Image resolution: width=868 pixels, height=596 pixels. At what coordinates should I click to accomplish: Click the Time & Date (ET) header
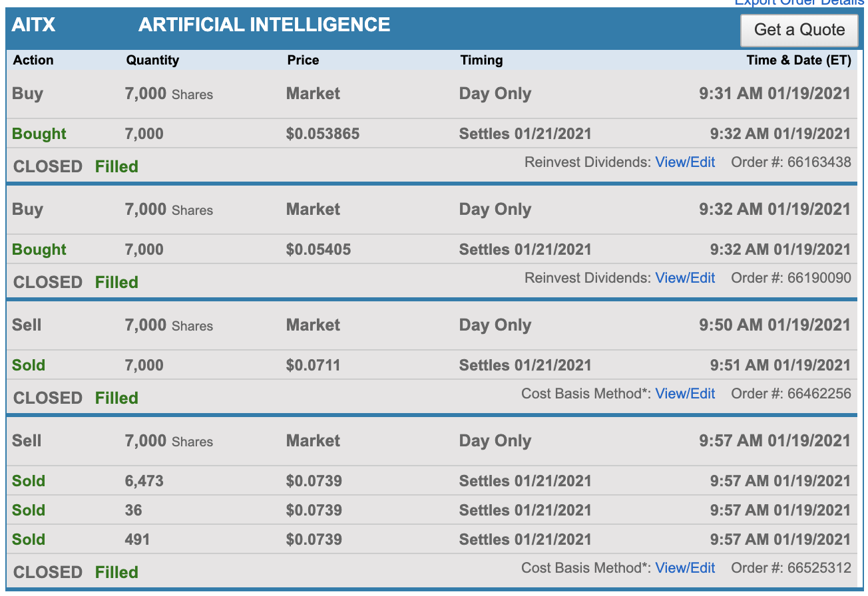(x=798, y=60)
